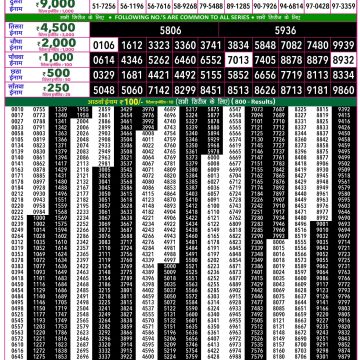Select number 8113 in ₹500 row
The image size is (360, 360).
[317, 75]
